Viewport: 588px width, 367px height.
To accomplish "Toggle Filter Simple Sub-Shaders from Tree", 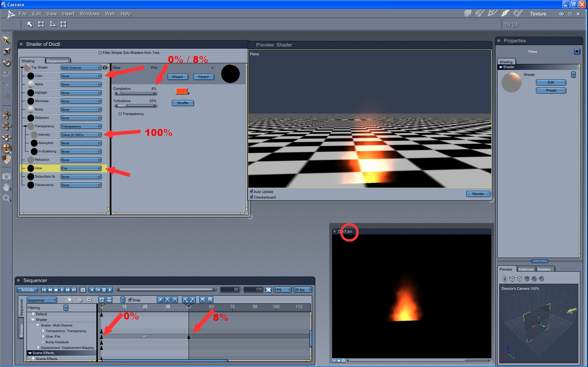I will [x=100, y=53].
